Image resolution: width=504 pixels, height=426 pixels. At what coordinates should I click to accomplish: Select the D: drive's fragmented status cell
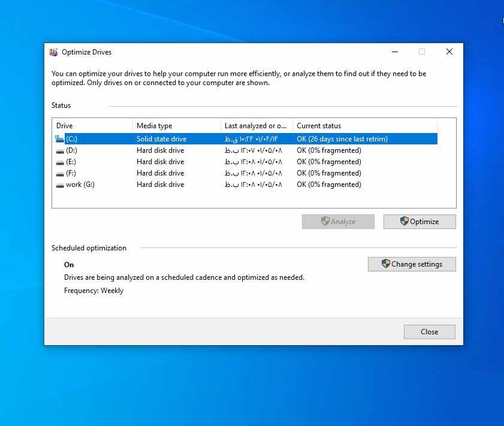click(329, 150)
